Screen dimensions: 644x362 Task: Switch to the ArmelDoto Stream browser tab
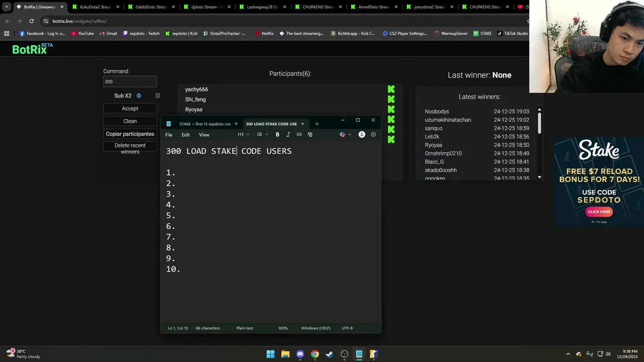point(373,7)
